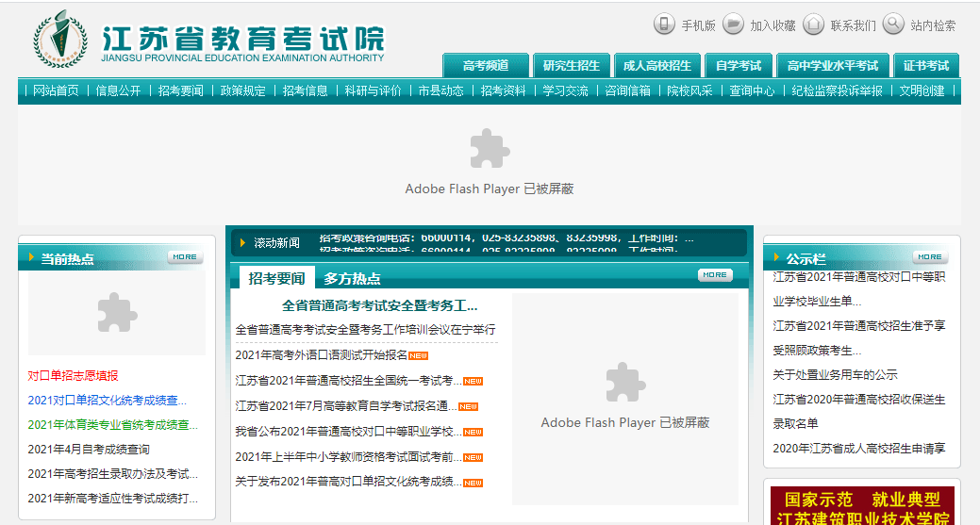
Task: Click MORE button in 当前热点 panel
Action: (185, 256)
